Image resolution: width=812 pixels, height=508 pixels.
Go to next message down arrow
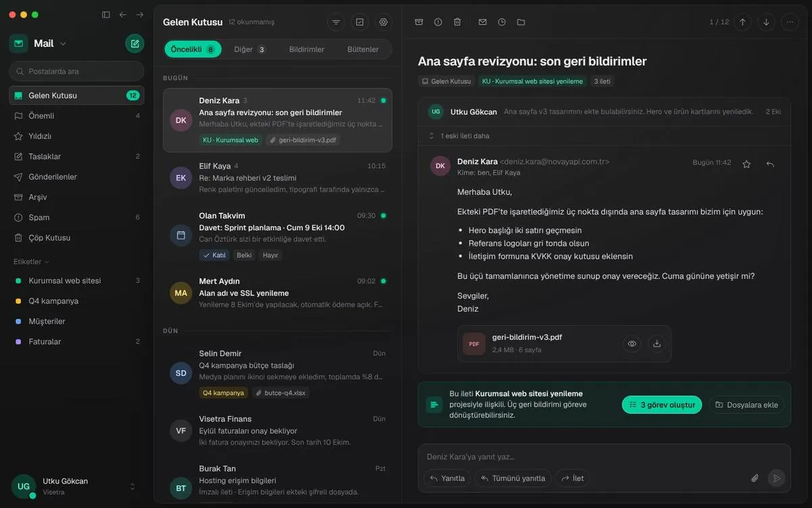pos(766,22)
